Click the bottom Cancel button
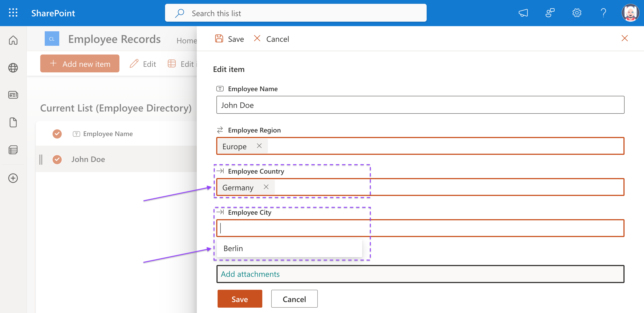 (294, 299)
